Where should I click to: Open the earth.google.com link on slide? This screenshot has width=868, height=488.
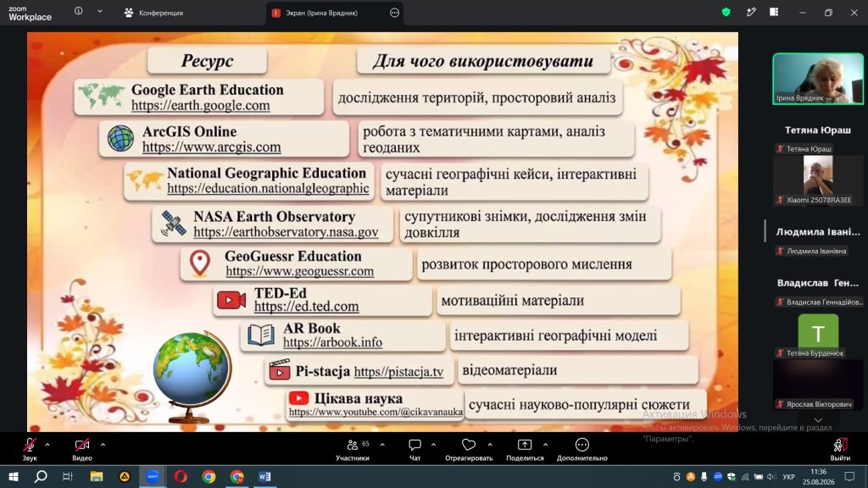pyautogui.click(x=200, y=105)
